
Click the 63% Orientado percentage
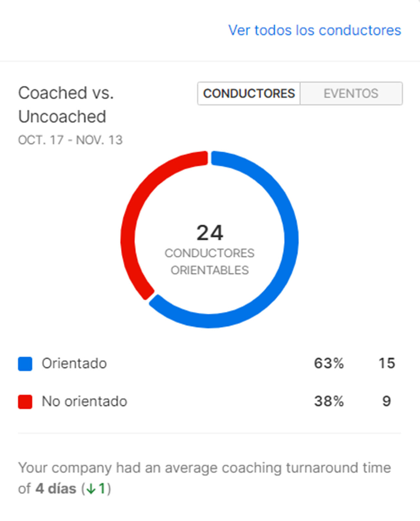(329, 363)
